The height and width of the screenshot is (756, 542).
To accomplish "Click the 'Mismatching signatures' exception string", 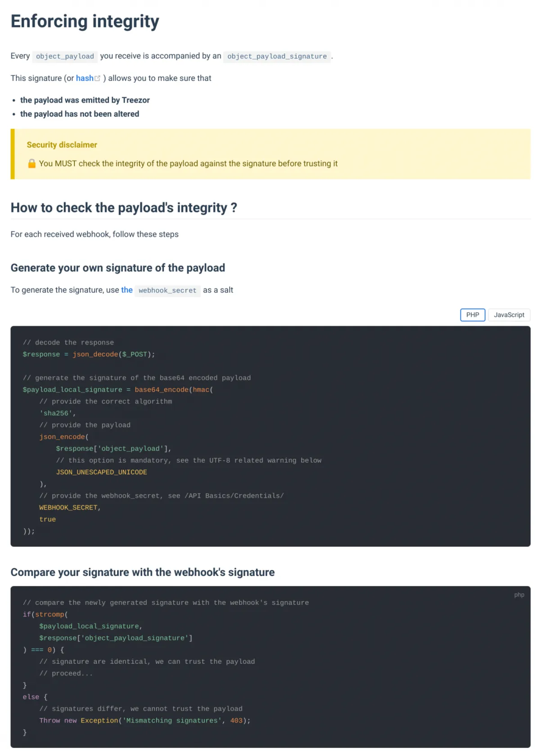I will click(x=172, y=720).
